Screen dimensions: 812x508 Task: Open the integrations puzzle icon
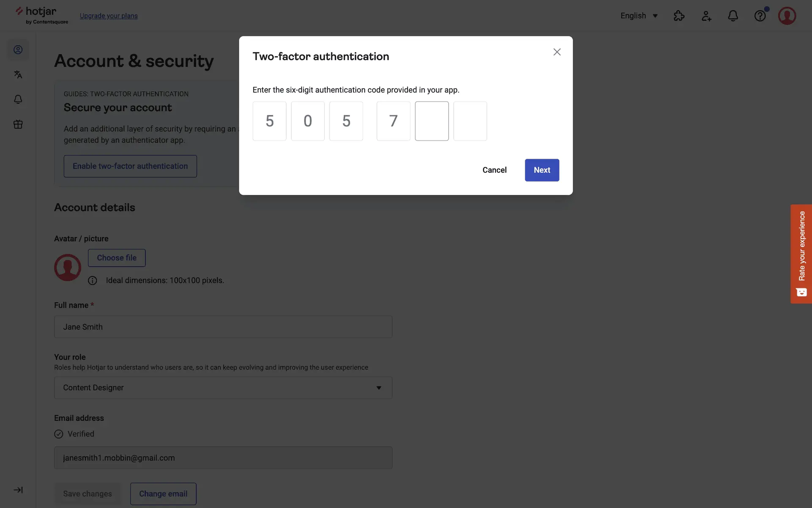coord(679,16)
